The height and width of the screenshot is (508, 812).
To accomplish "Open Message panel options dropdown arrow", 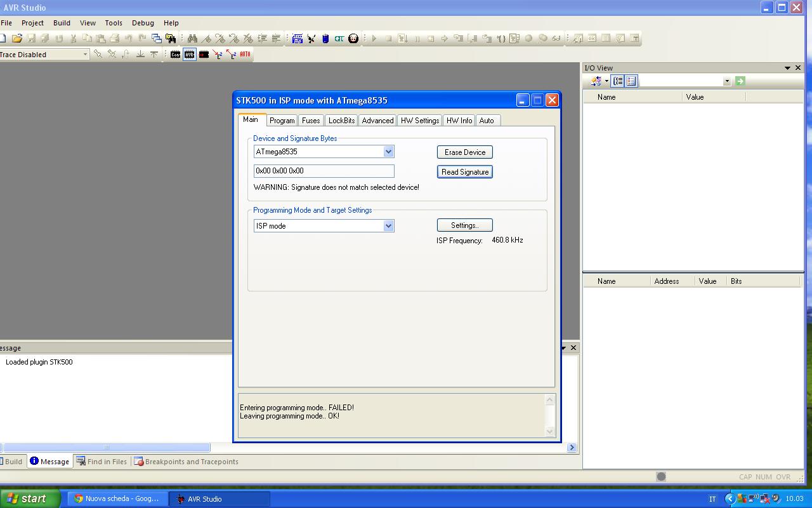I will pyautogui.click(x=563, y=348).
